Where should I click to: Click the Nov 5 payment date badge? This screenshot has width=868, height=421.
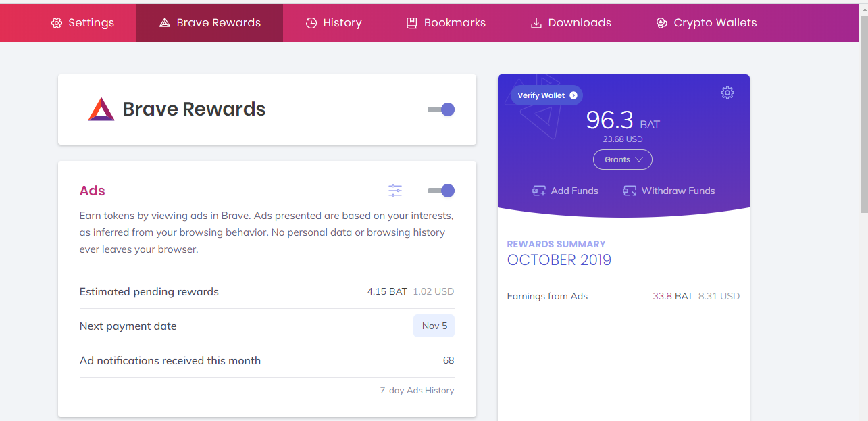(434, 326)
